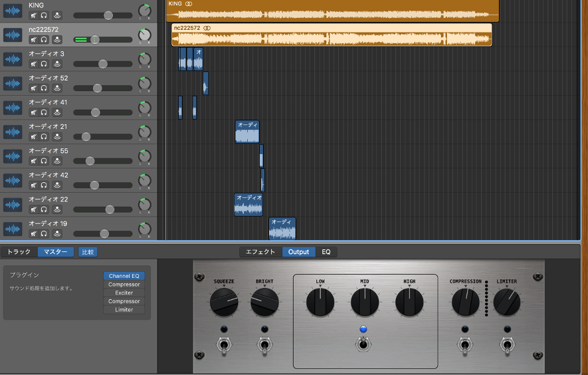This screenshot has width=588, height=375.
Task: Switch to the トラック tab
Action: pyautogui.click(x=19, y=252)
